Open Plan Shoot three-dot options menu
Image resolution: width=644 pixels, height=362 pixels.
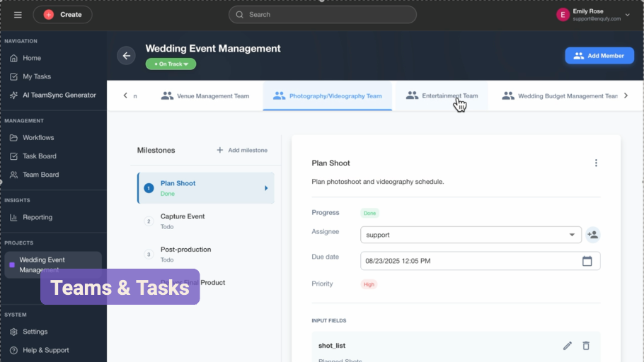(x=596, y=163)
